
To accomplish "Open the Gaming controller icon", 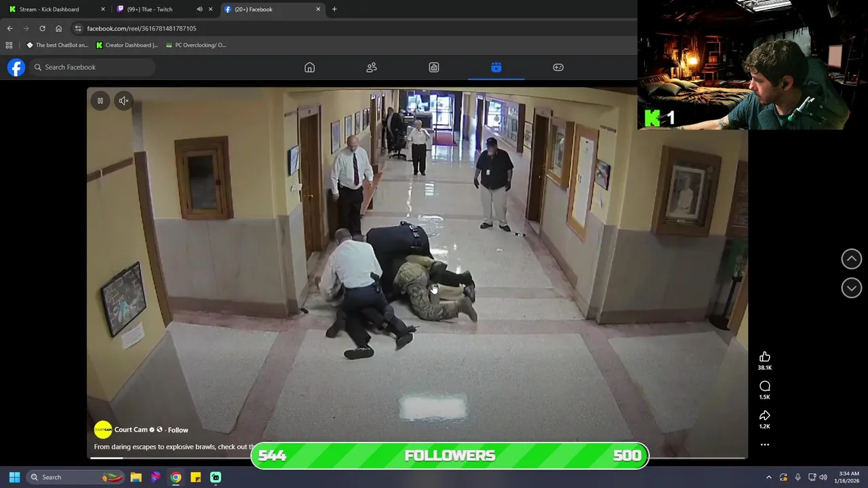I will tap(558, 67).
